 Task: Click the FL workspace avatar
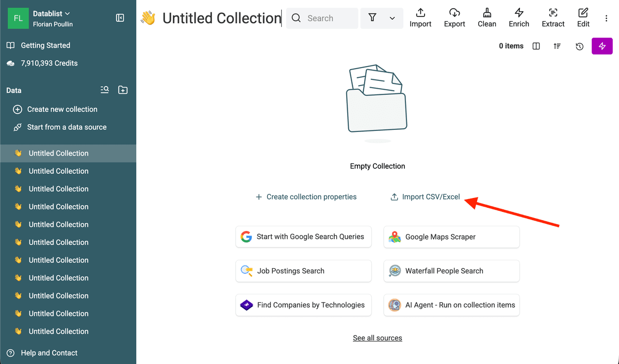click(x=18, y=18)
